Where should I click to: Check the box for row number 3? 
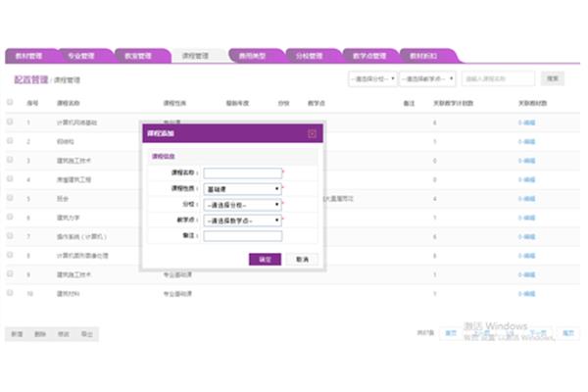10,160
